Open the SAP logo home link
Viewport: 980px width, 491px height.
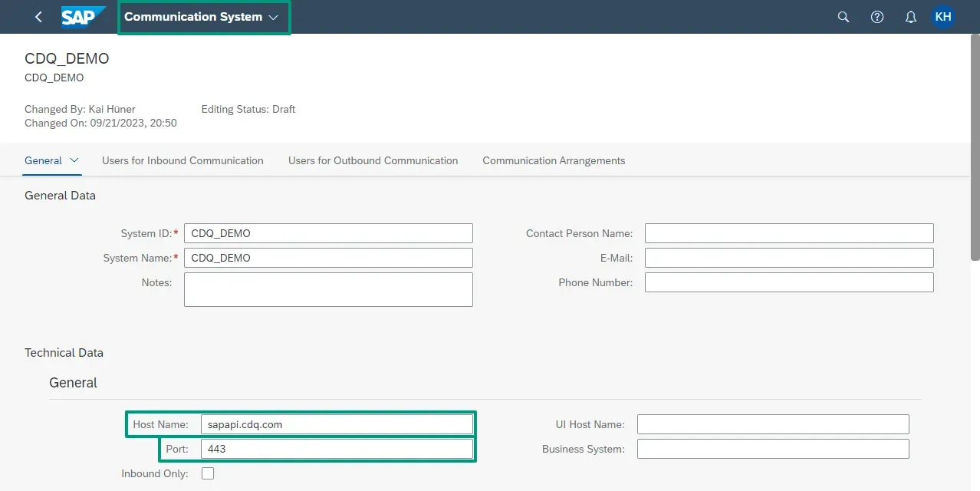click(83, 17)
